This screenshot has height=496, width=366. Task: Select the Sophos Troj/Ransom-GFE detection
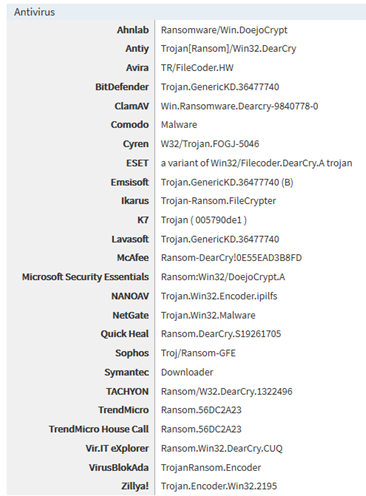(x=198, y=353)
